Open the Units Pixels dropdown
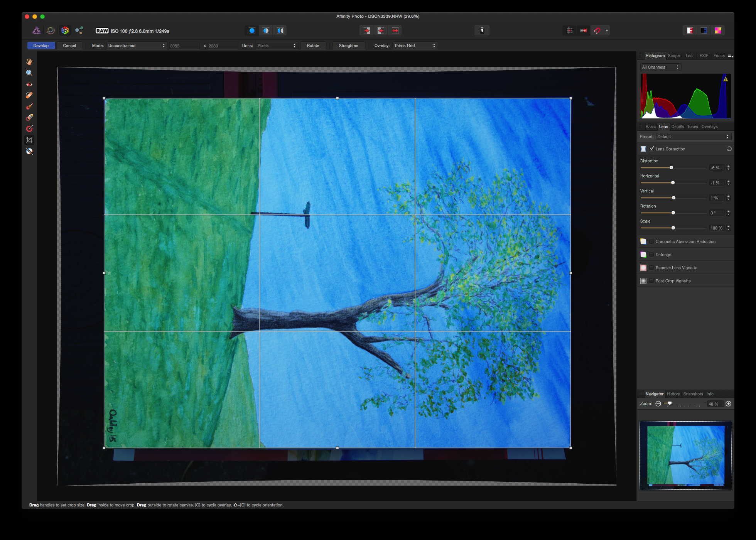The image size is (756, 540). (x=276, y=46)
